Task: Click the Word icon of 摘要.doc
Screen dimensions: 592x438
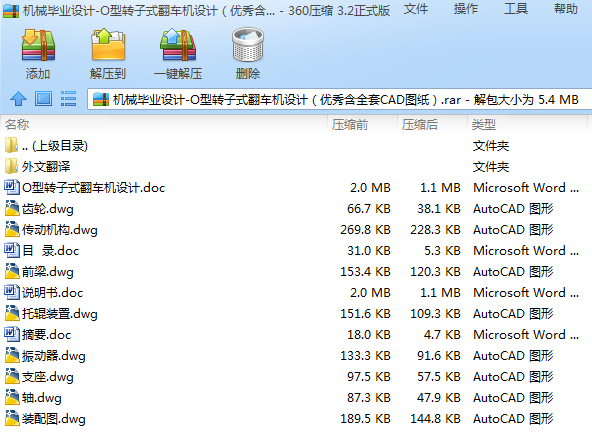Action: click(11, 335)
